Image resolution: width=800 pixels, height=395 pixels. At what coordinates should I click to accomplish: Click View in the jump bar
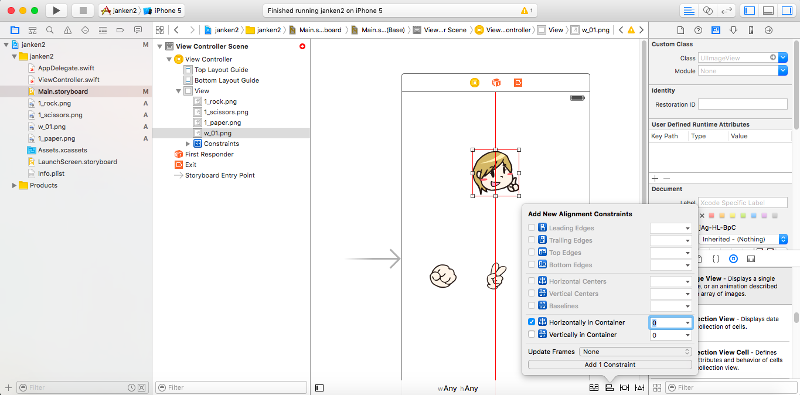(551, 30)
